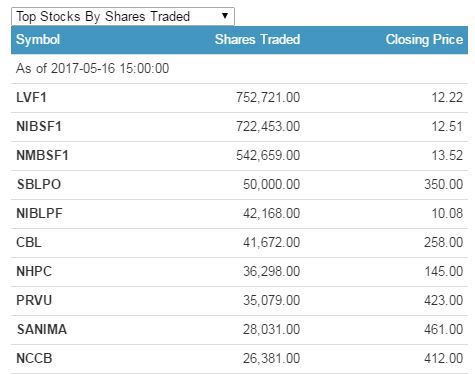Open the NCCB stock symbol
Screen dimensions: 475x375
click(34, 359)
